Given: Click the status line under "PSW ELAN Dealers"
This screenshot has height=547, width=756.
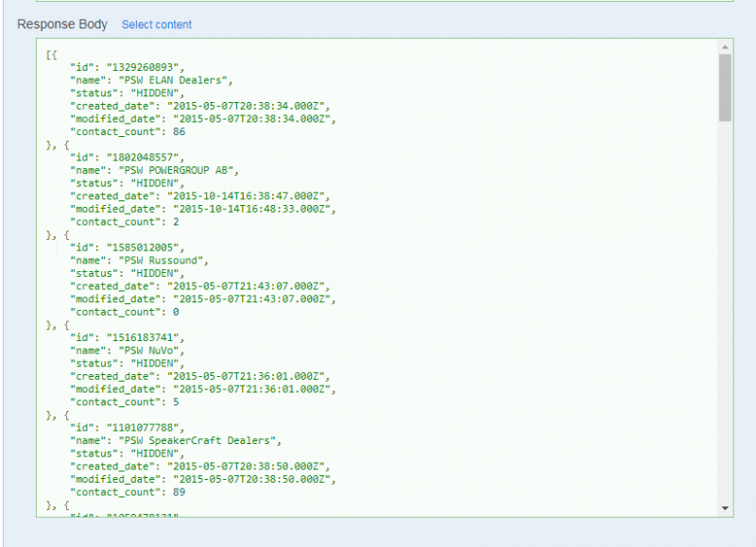Looking at the screenshot, I should (x=128, y=93).
